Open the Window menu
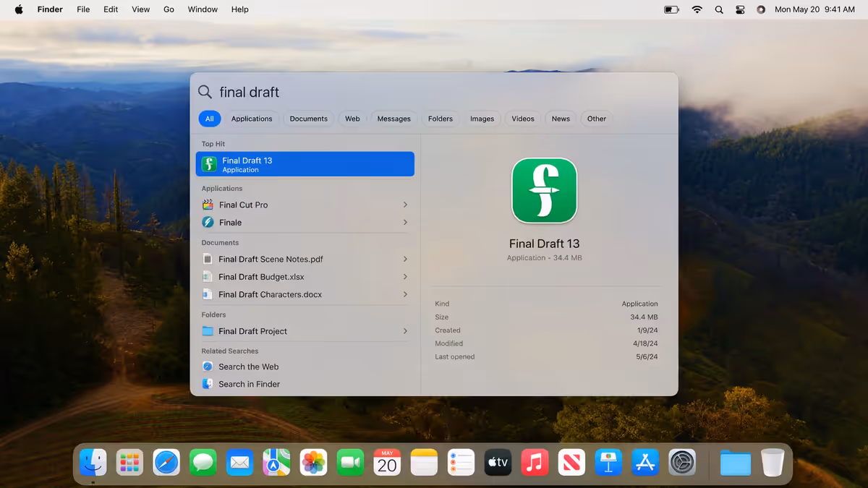 click(203, 9)
